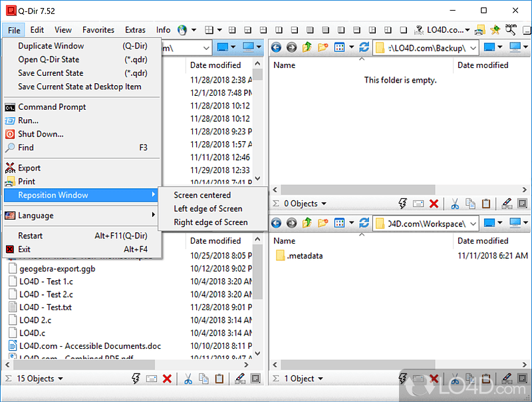Open the views dropdown beside the grid icon

352,47
